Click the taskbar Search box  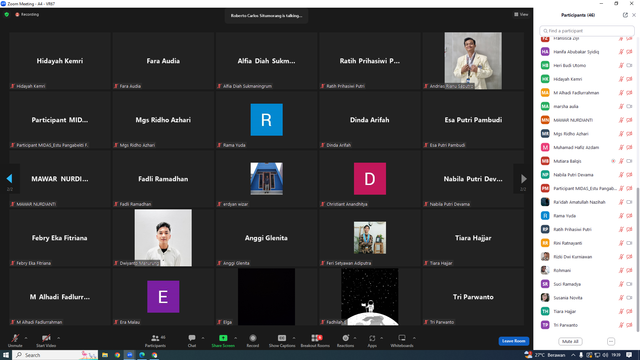pyautogui.click(x=55, y=355)
